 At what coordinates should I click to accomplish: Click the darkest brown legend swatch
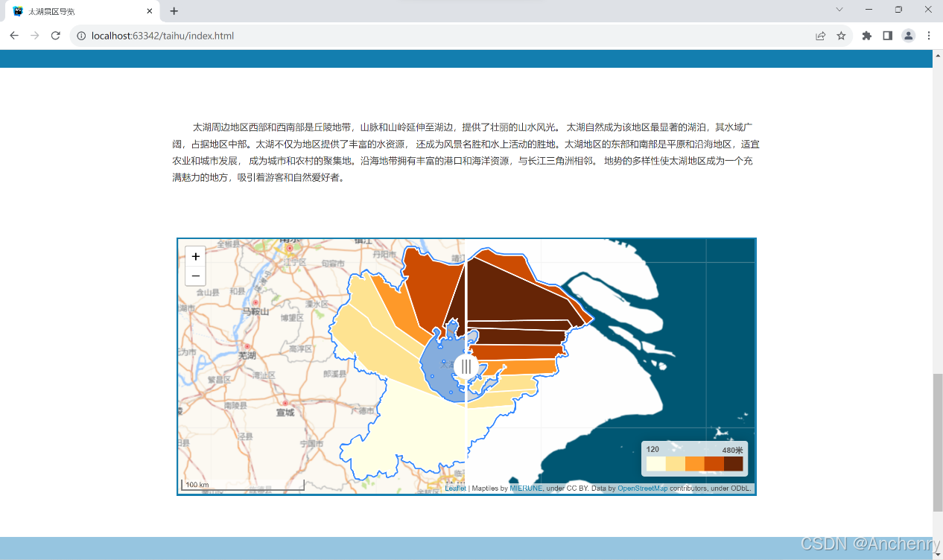734,464
